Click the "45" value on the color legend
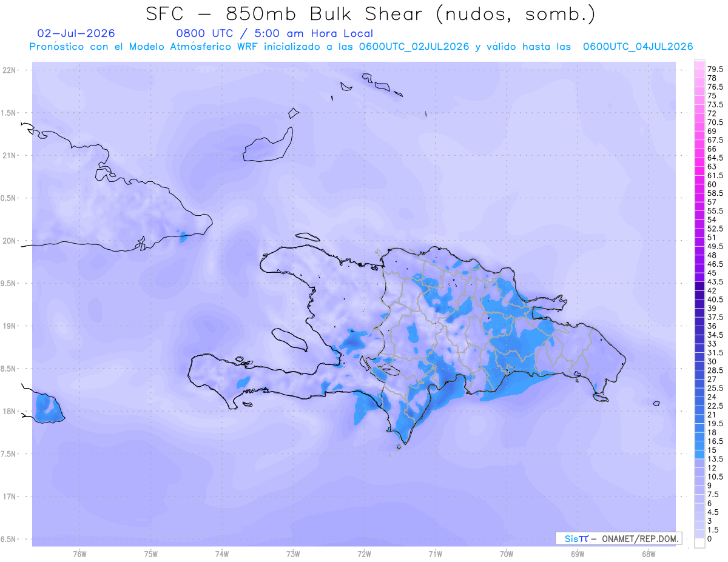728x562 pixels. click(712, 272)
